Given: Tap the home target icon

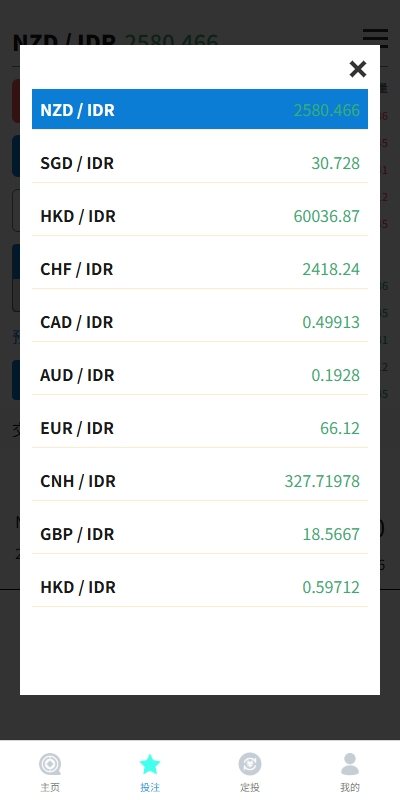Looking at the screenshot, I should (x=50, y=764).
